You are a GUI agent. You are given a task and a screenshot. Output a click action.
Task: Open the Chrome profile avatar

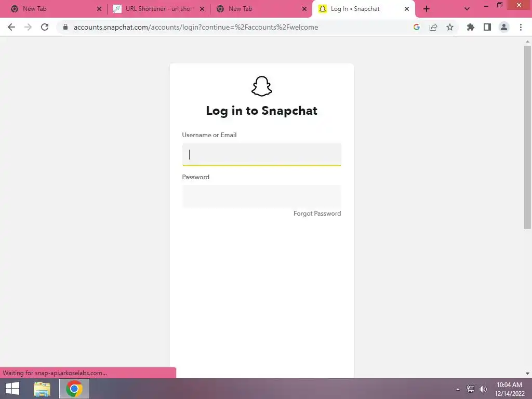(504, 27)
